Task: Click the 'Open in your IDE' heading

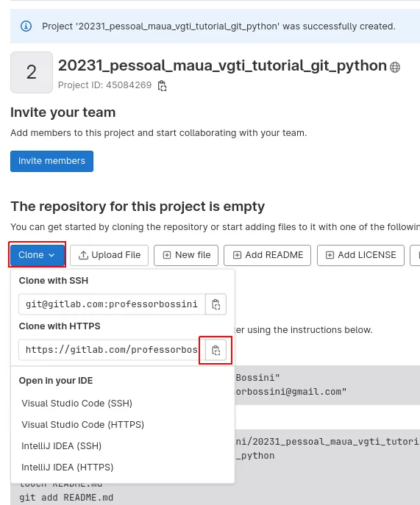Action: [56, 381]
